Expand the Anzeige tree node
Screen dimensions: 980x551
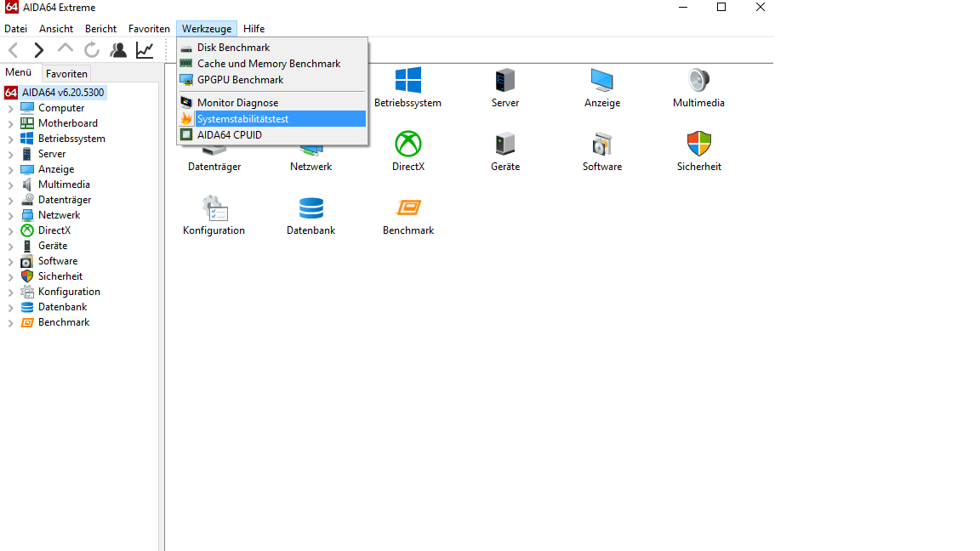(10, 169)
